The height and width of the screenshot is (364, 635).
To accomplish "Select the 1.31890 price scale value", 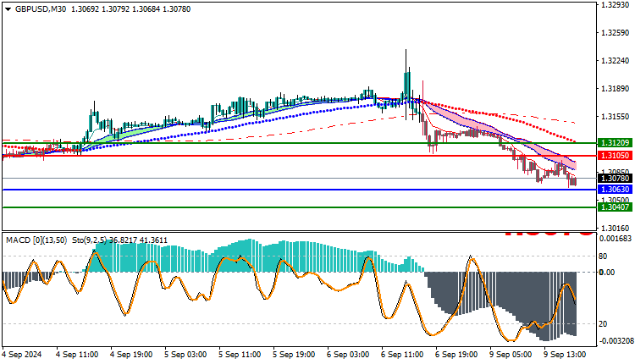I will pyautogui.click(x=616, y=89).
